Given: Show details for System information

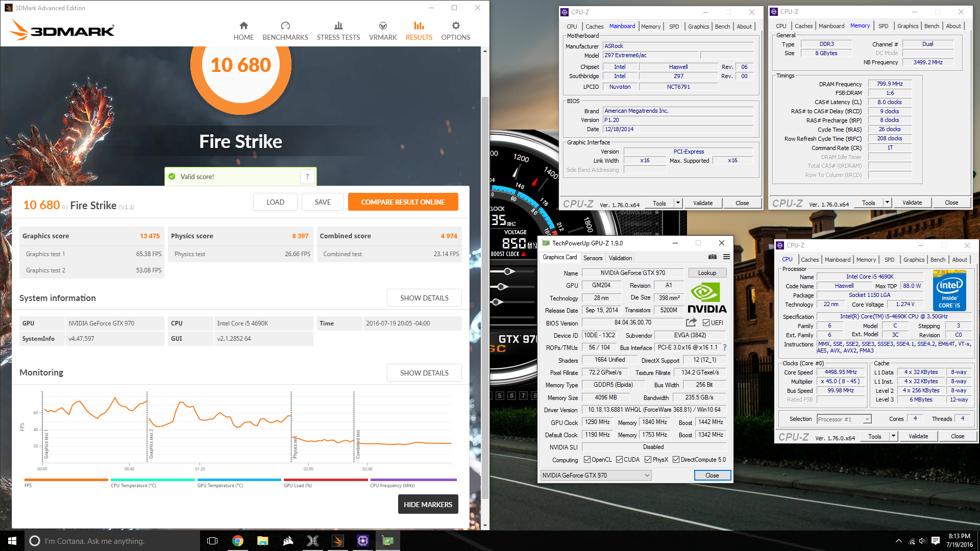Looking at the screenshot, I should coord(424,298).
